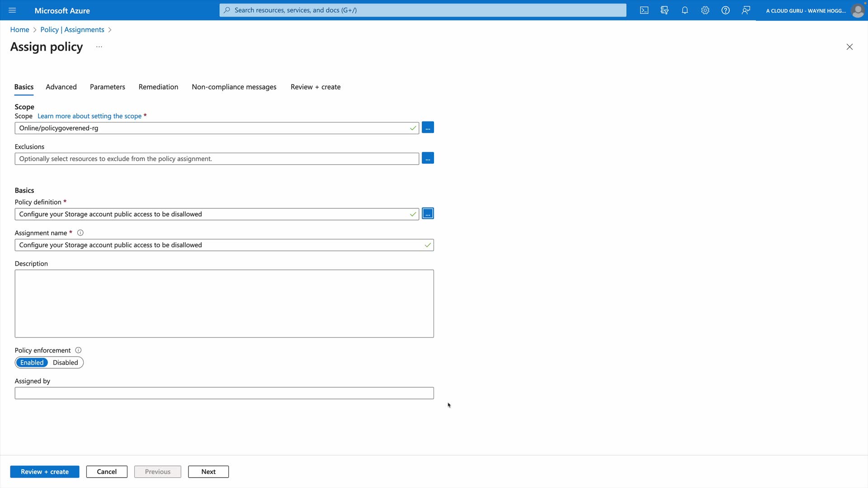
Task: Open the Policy definition picker button
Action: click(x=428, y=214)
